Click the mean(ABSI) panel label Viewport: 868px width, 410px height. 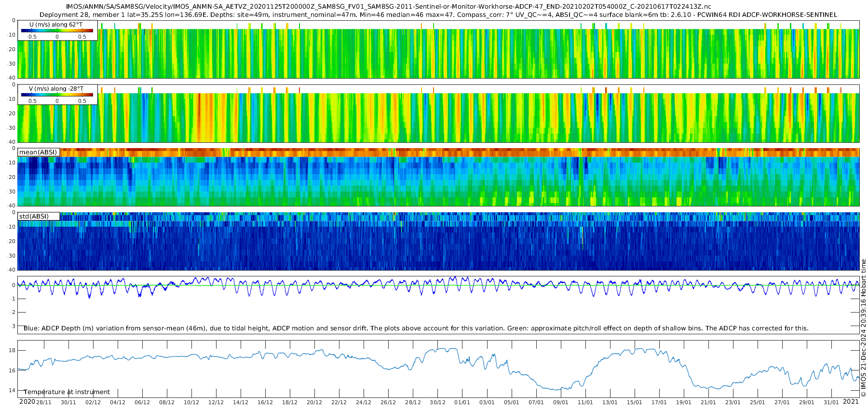pos(38,152)
